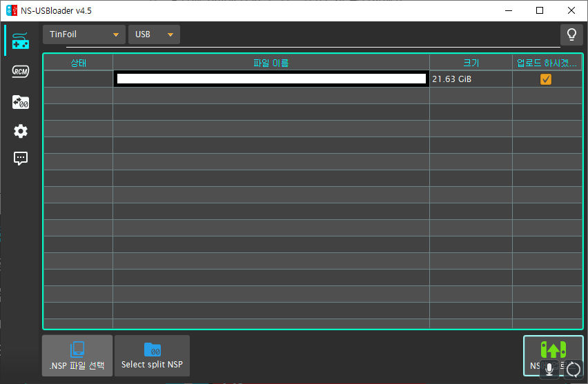This screenshot has height=384, width=588.
Task: Click the .NSP 파일 선택 button
Action: coord(77,356)
